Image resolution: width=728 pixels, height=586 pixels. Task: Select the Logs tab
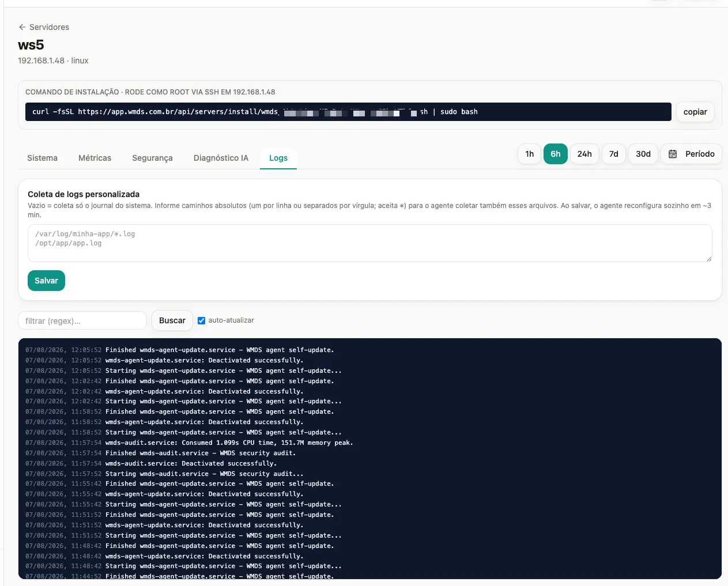coord(278,158)
